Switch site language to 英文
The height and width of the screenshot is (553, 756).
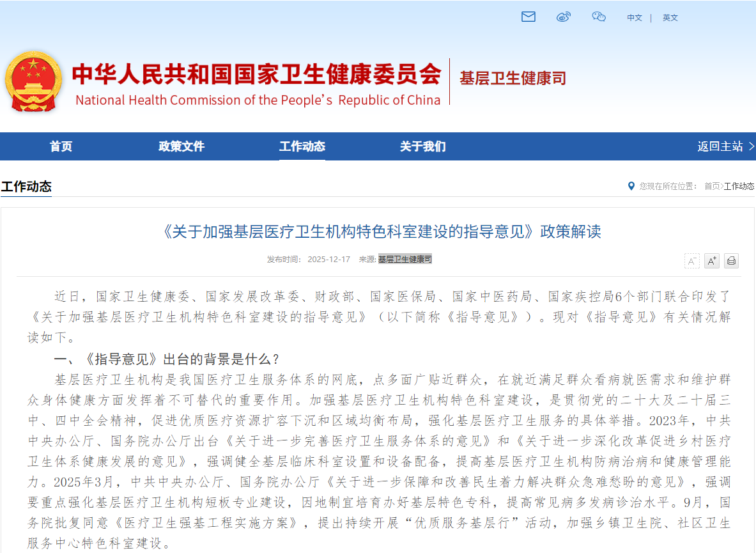pyautogui.click(x=670, y=18)
